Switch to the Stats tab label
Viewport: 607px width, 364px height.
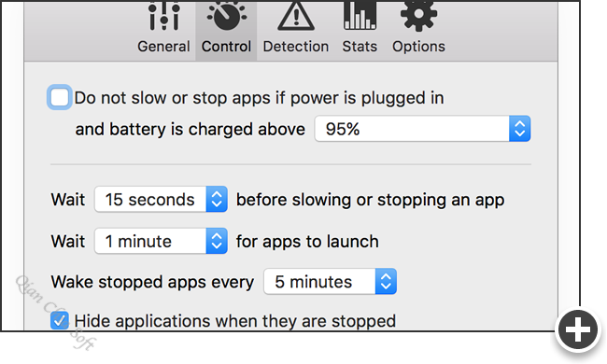click(x=360, y=47)
